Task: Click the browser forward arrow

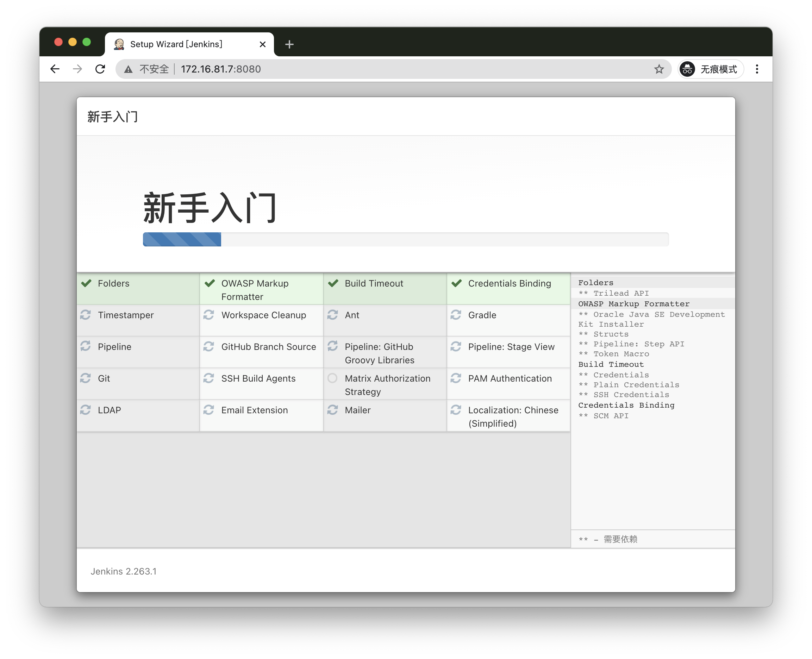Action: point(77,69)
